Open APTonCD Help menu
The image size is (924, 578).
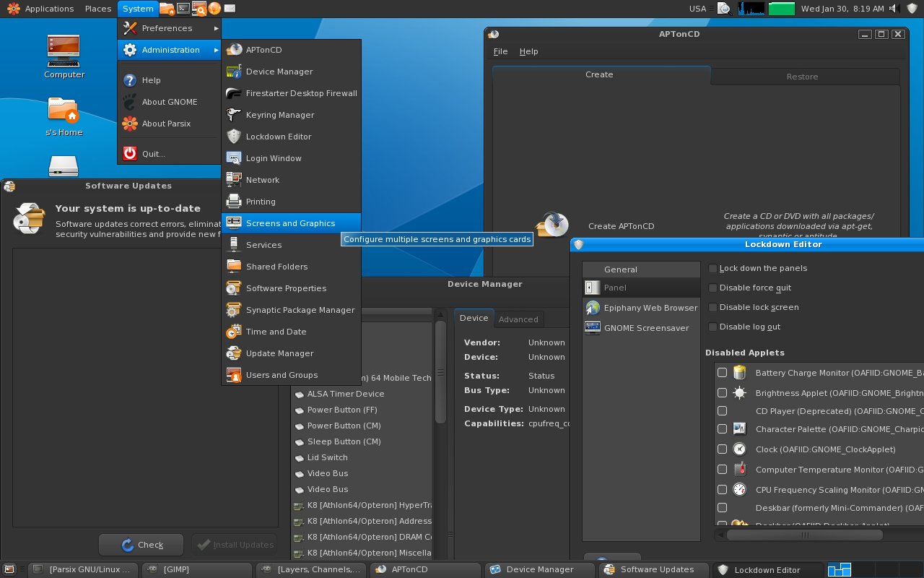529,51
